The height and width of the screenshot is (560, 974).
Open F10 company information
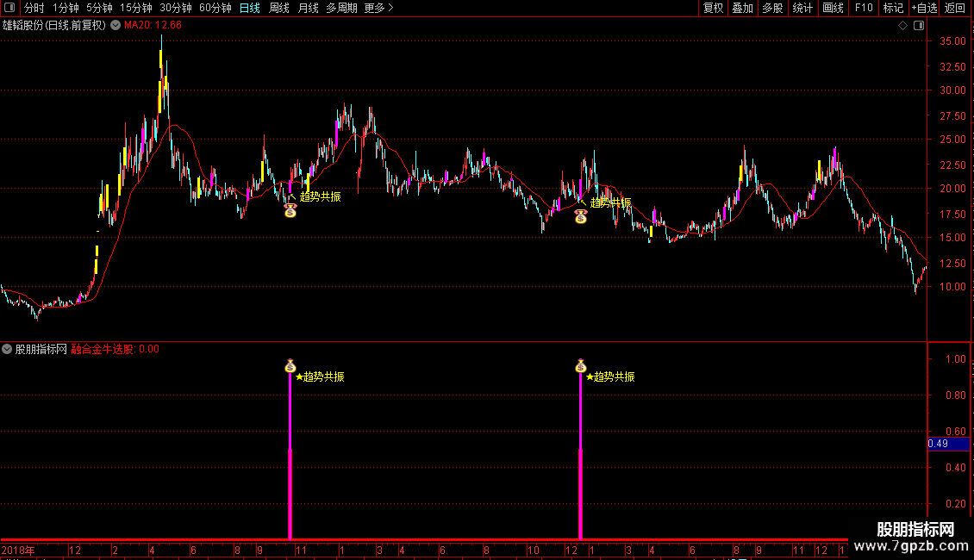(864, 8)
